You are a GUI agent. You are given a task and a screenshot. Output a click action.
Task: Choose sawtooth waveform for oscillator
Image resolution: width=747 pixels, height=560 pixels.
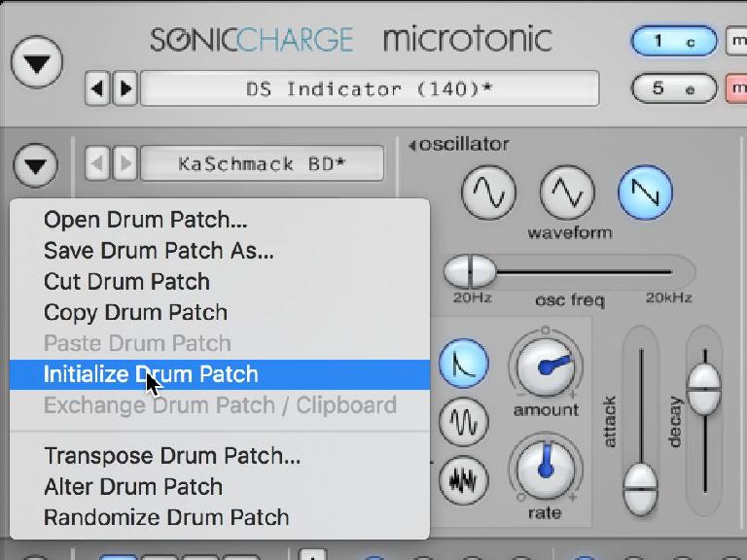coord(646,192)
